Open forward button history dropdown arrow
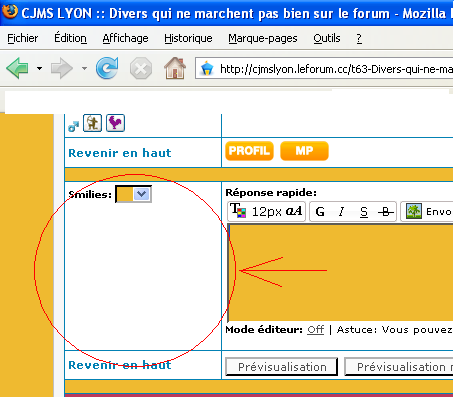 (x=84, y=69)
